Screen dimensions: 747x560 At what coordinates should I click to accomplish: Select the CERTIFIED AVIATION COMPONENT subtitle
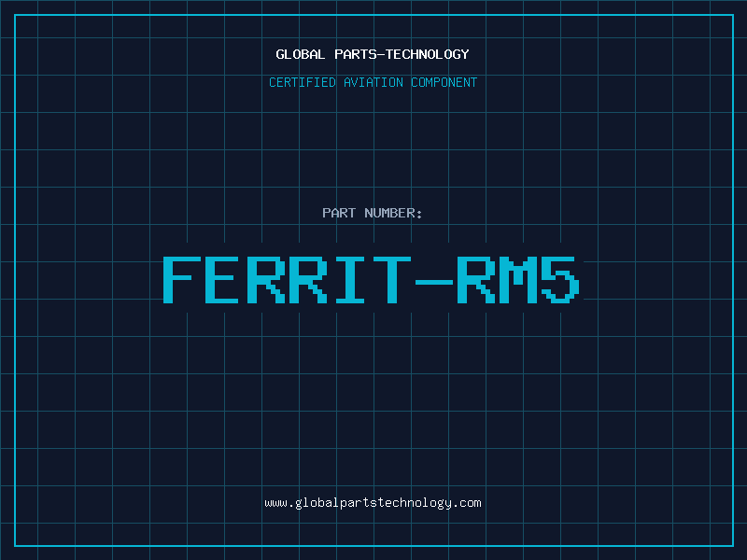point(373,82)
